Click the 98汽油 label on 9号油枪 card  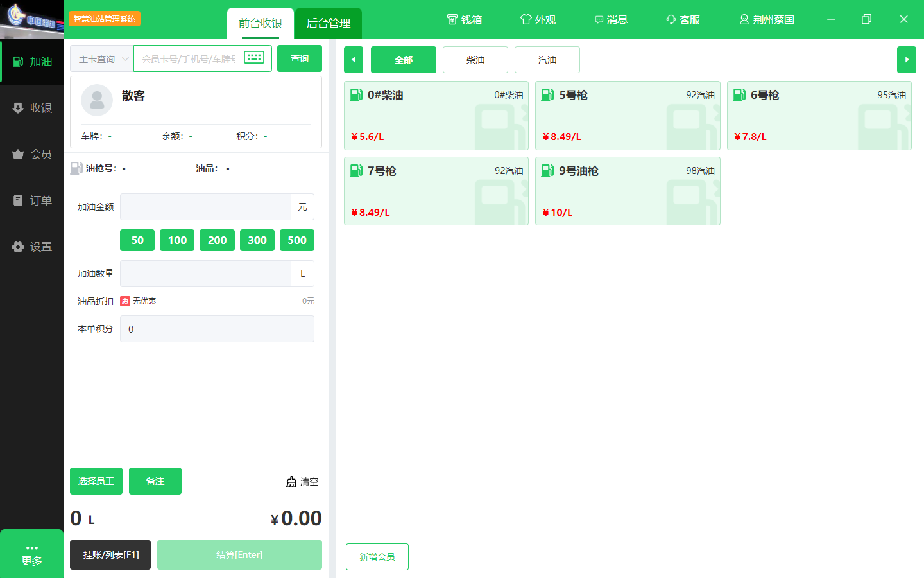[x=700, y=171]
